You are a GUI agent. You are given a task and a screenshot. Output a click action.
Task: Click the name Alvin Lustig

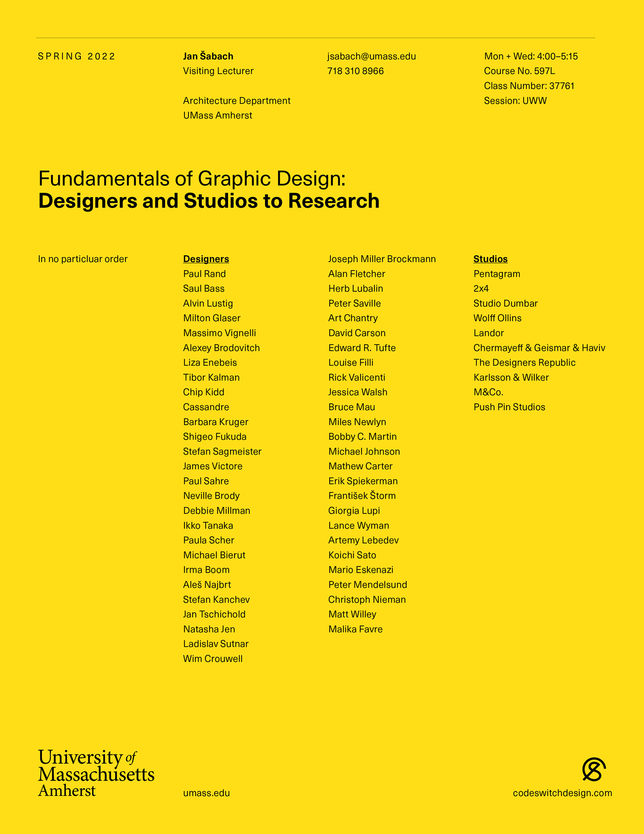tap(208, 304)
